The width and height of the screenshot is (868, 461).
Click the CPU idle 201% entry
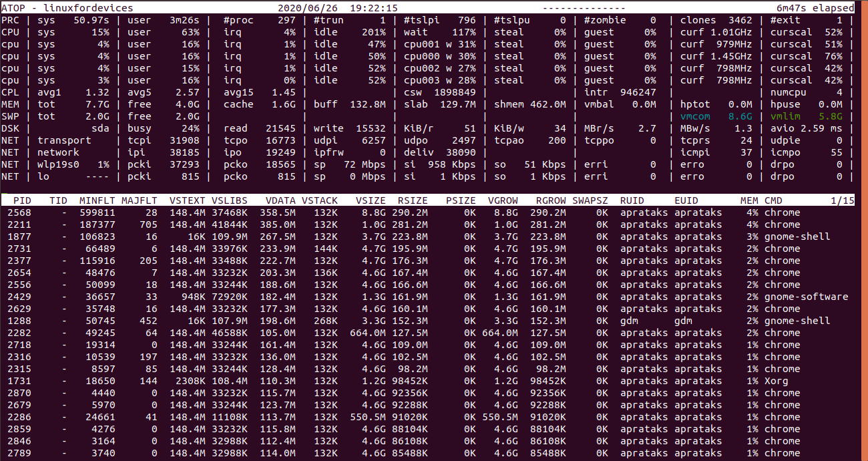(349, 32)
